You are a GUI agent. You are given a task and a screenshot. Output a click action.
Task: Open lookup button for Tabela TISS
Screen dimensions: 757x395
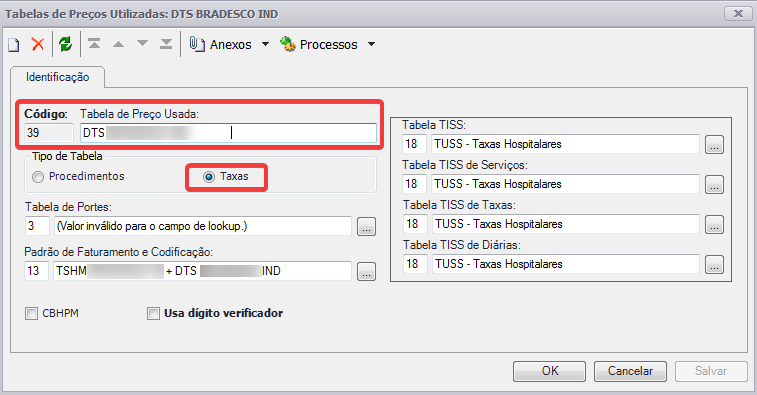point(715,144)
